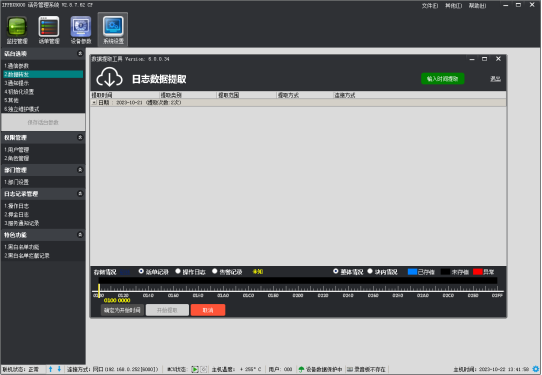Open the 文件 menu
This screenshot has width=542, height=375.
tap(430, 6)
